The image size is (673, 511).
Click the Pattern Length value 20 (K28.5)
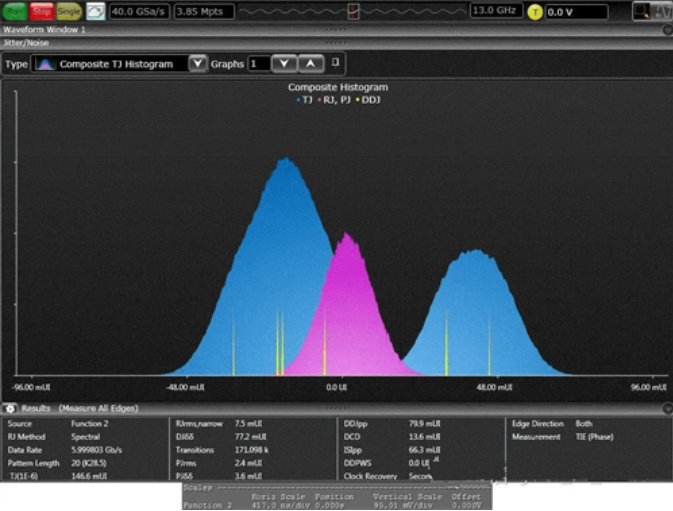coord(89,463)
